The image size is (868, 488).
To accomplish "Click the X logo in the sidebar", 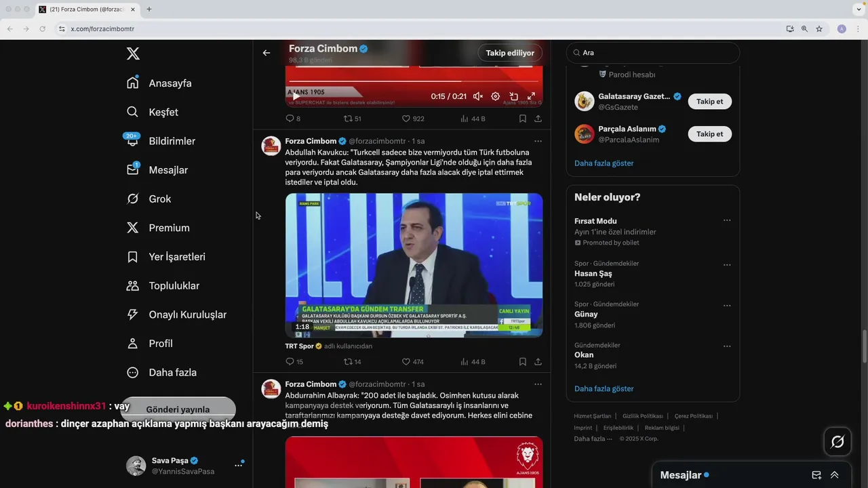I will 133,54.
